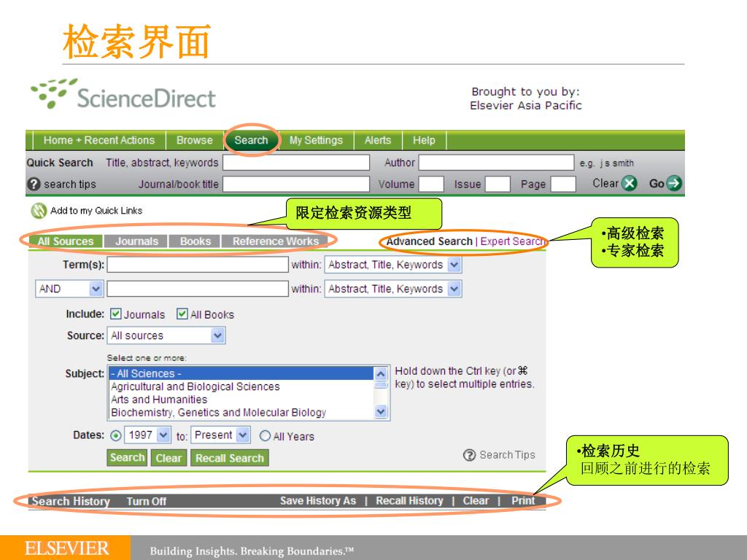Screen dimensions: 747x560
Task: Click the Recall Search button
Action: (x=230, y=458)
